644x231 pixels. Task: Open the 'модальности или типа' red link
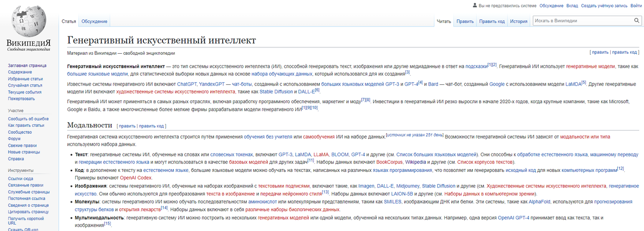tap(585, 136)
